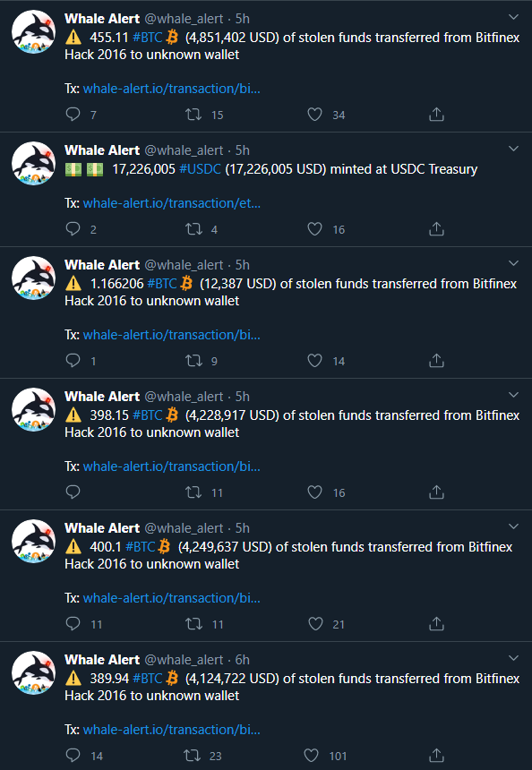The width and height of the screenshot is (532, 770).
Task: Like the 455.11 BTC stolen funds tweet
Action: pyautogui.click(x=314, y=115)
